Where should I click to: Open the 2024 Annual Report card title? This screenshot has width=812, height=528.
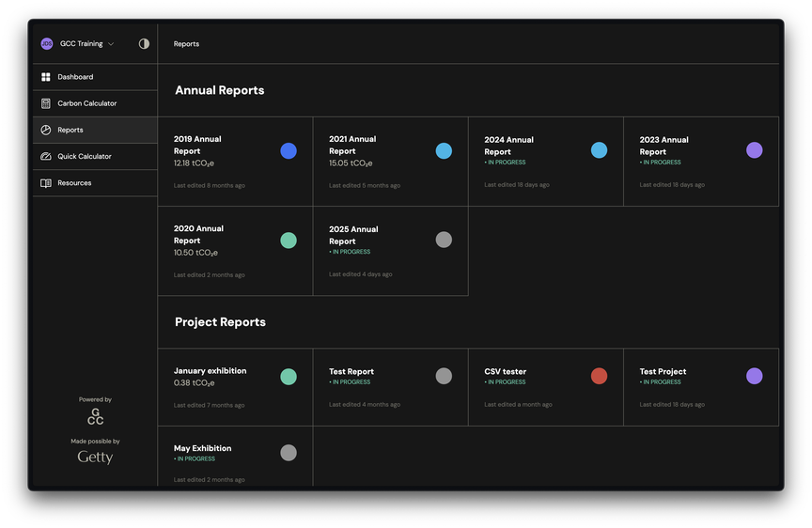coord(509,146)
